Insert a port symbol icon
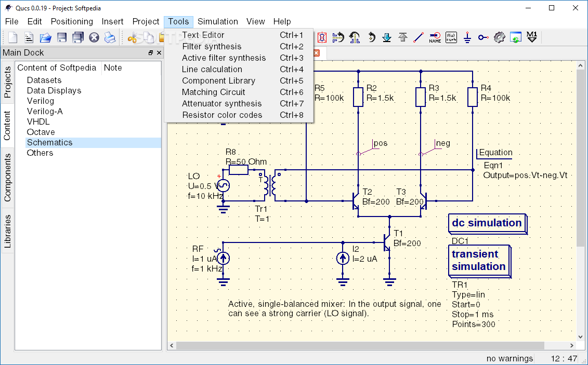Screen dimensions: 588x365 pos(484,37)
